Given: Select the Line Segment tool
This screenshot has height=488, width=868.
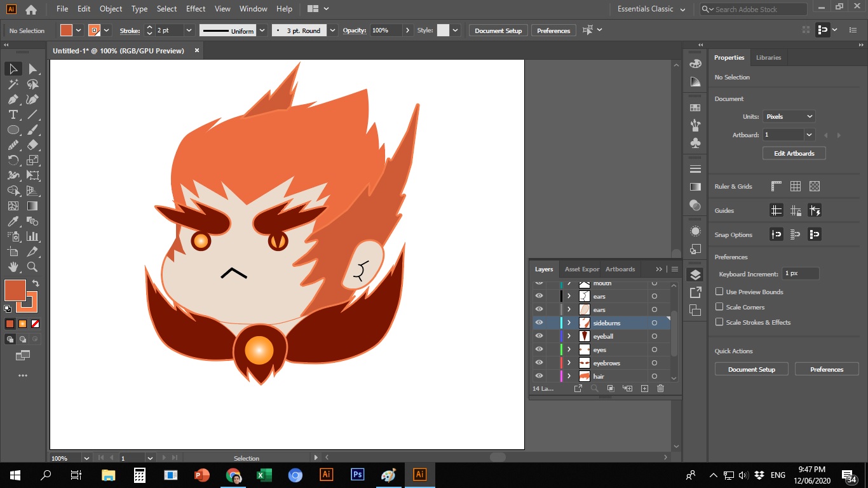Looking at the screenshot, I should [33, 114].
